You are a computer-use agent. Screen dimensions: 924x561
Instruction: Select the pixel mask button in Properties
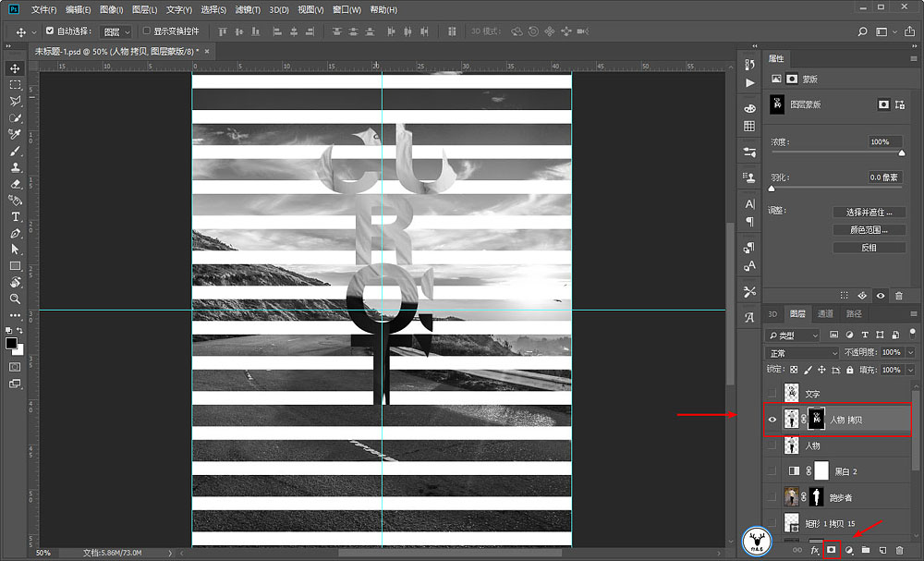(883, 104)
